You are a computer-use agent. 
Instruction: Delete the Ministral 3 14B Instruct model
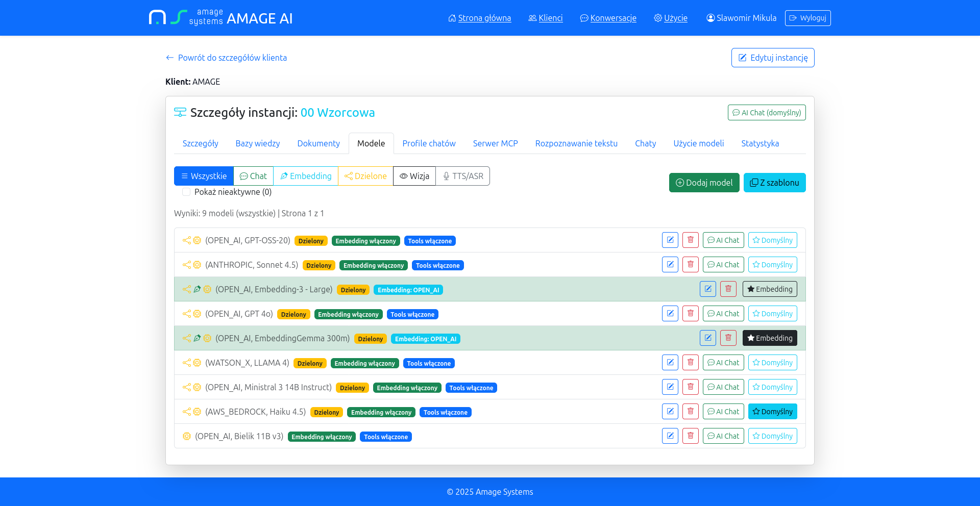tap(690, 387)
